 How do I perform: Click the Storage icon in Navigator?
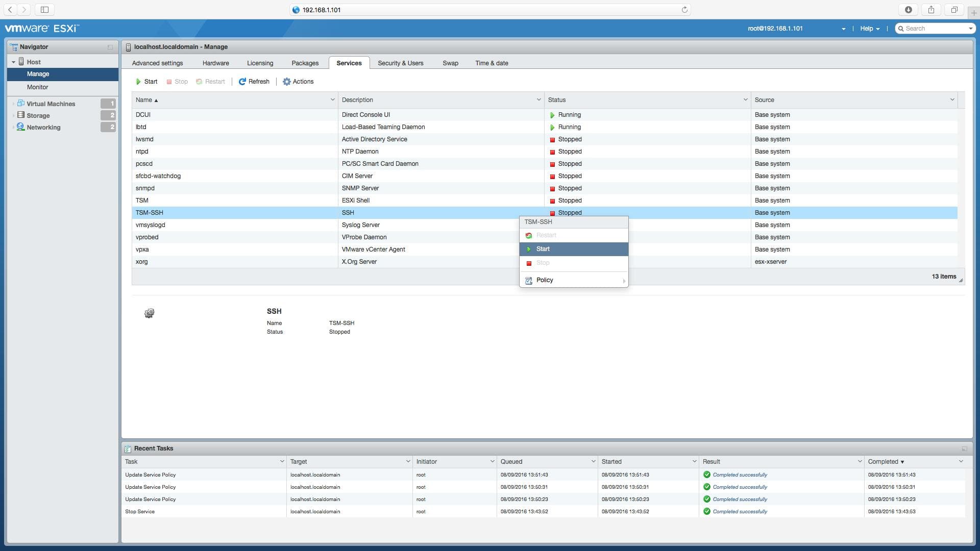tap(20, 115)
